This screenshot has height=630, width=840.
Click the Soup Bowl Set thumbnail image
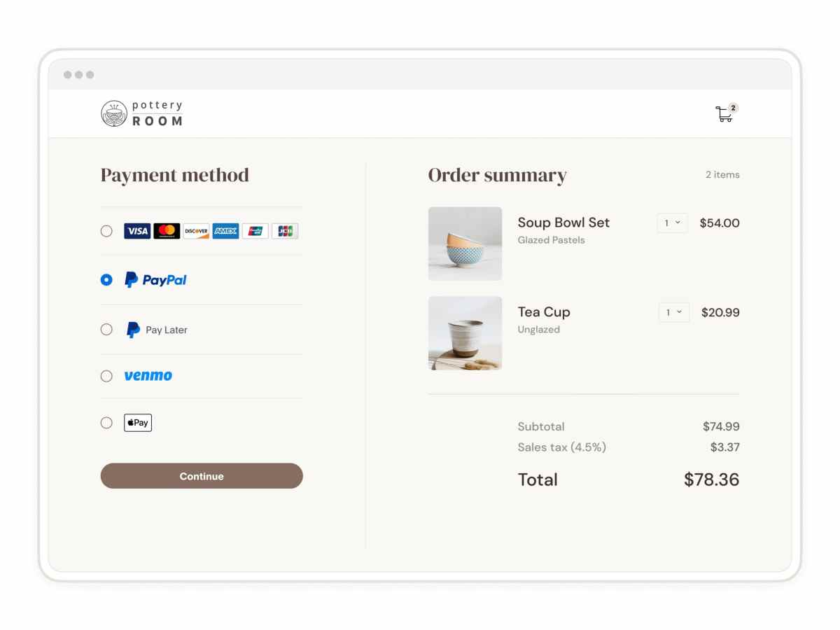(465, 244)
